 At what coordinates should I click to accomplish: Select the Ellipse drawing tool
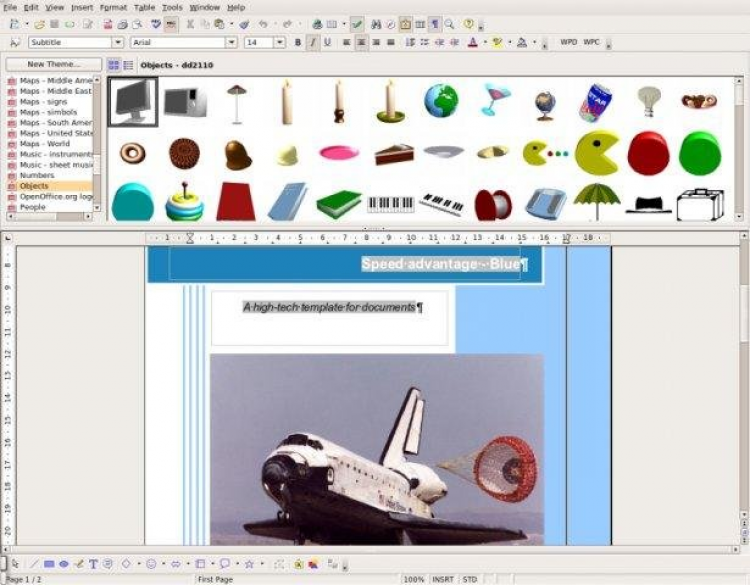[x=64, y=564]
